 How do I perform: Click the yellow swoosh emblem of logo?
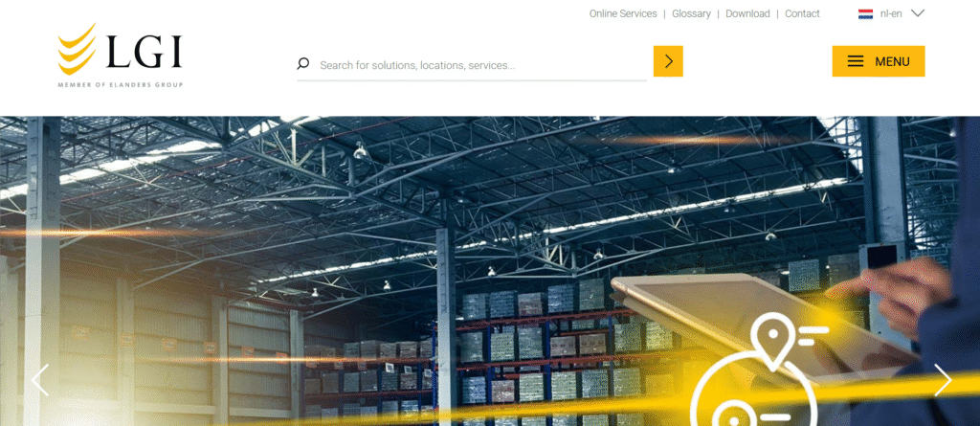pos(77,49)
